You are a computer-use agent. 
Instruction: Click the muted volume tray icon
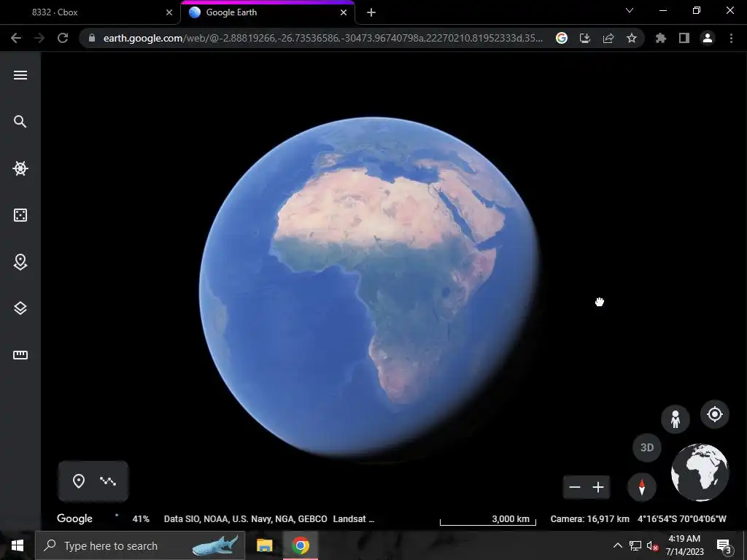point(653,545)
